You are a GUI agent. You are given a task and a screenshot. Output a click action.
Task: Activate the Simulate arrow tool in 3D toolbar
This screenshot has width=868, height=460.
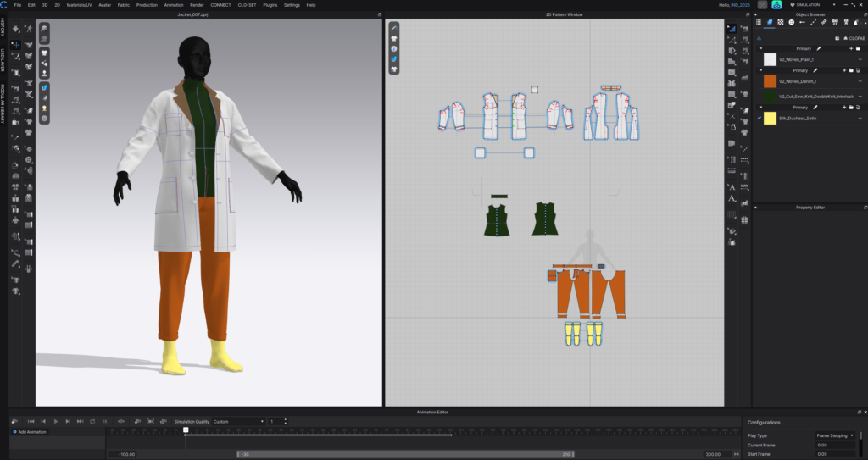(x=15, y=28)
